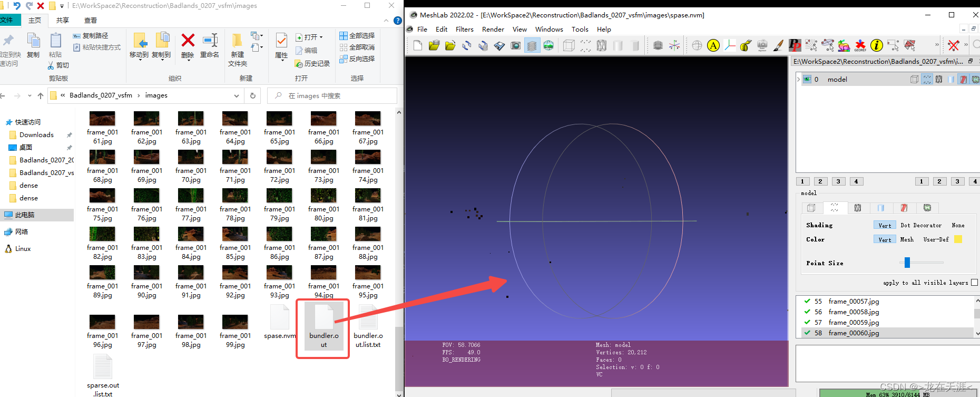Open the 复制到 dropdown in Explorer ribbon

(x=162, y=60)
